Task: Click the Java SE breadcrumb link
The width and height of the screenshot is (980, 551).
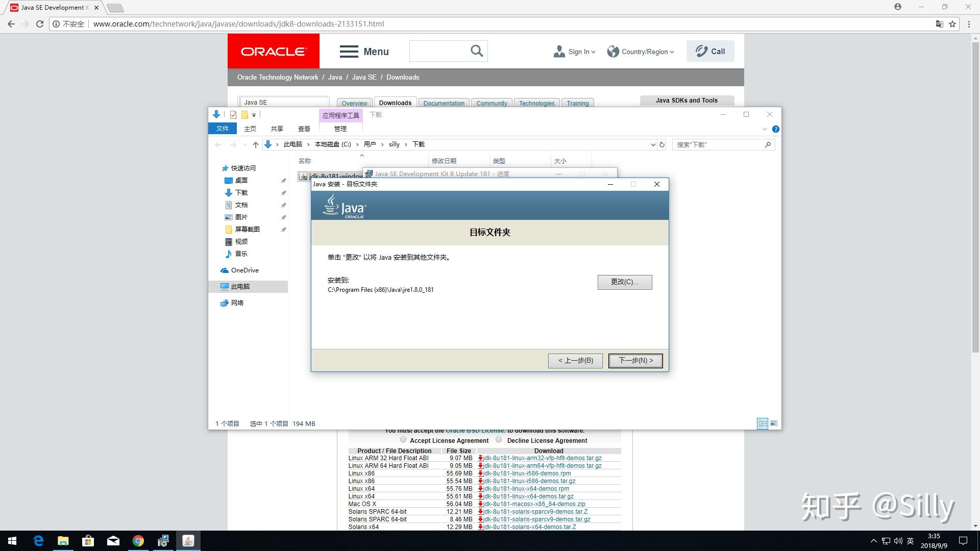Action: pyautogui.click(x=364, y=78)
